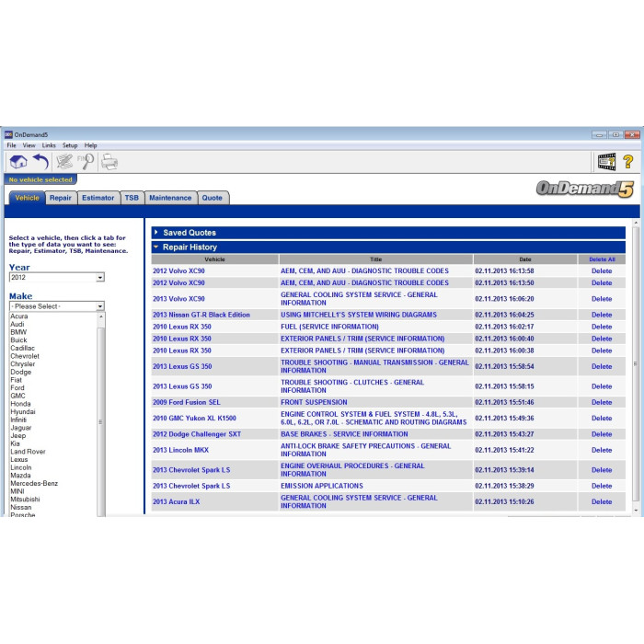This screenshot has width=644, height=644.
Task: Open USING MITCHELL1'S SYSTEM WIRING DIAGRAMS title
Action: [x=359, y=315]
